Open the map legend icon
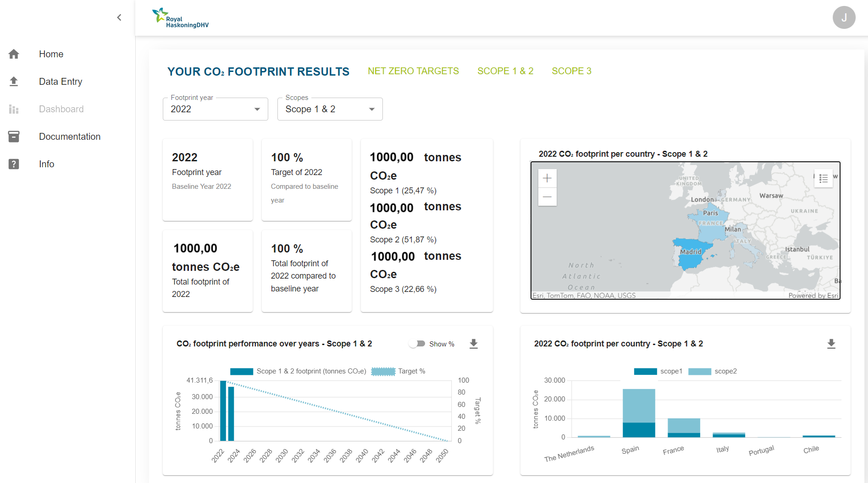Screen dimensions: 868x483 click(x=823, y=178)
